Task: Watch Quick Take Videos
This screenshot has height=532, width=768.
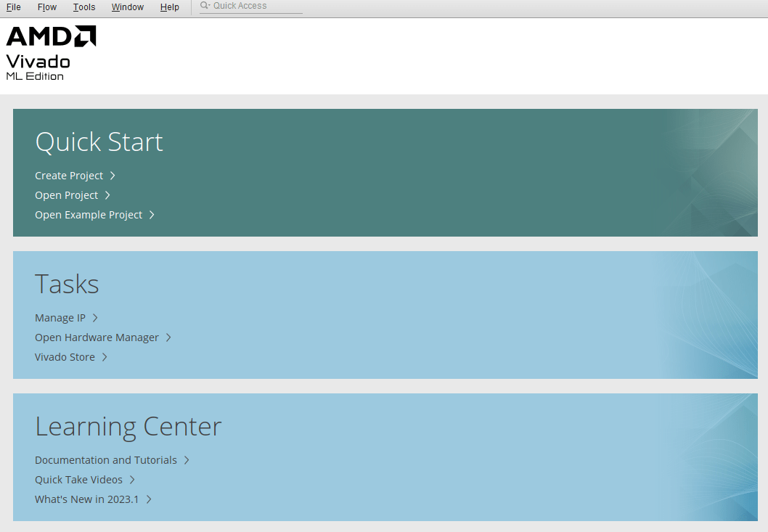Action: [78, 479]
